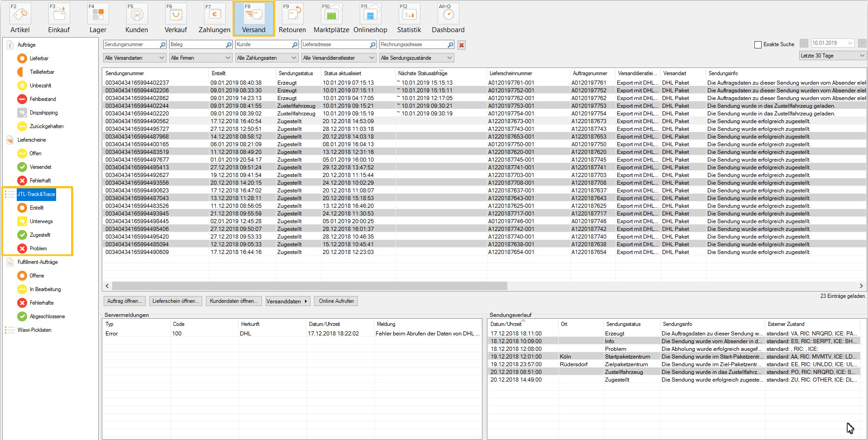Expand the Alle Versandarten dropdown

click(x=134, y=58)
